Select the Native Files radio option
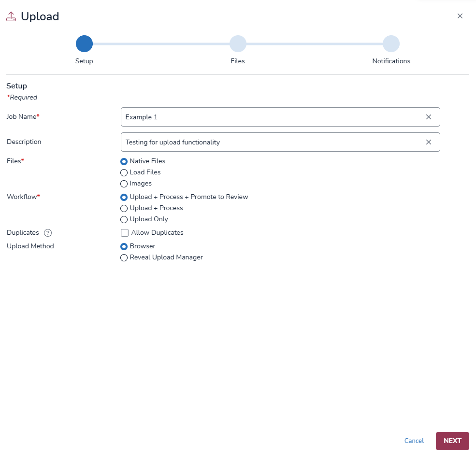 tap(124, 161)
